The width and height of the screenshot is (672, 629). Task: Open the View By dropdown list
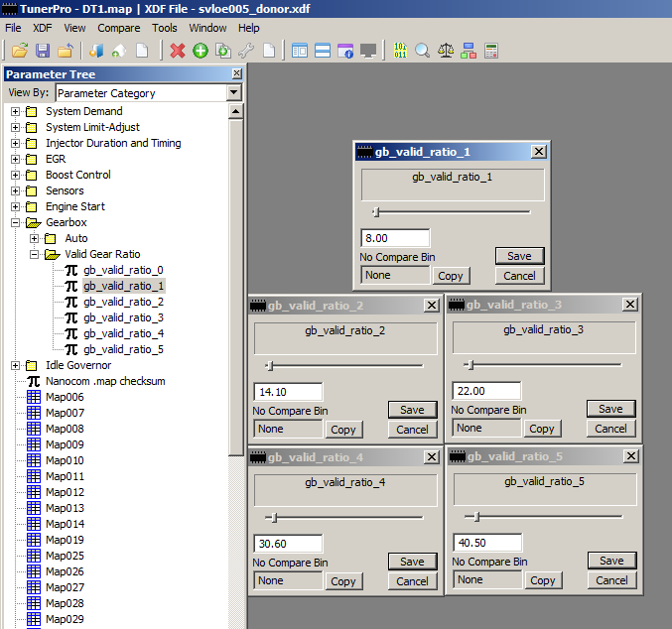(233, 93)
